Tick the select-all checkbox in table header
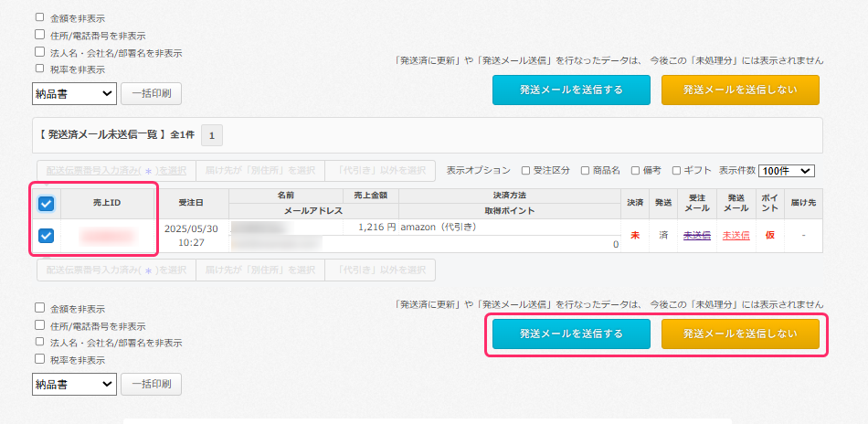The width and height of the screenshot is (868, 424). coord(47,204)
